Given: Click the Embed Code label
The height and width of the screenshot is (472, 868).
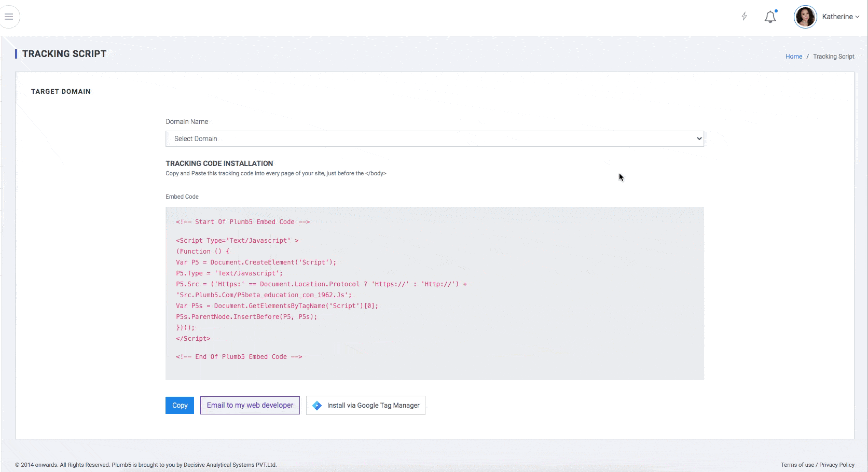Looking at the screenshot, I should [x=182, y=197].
